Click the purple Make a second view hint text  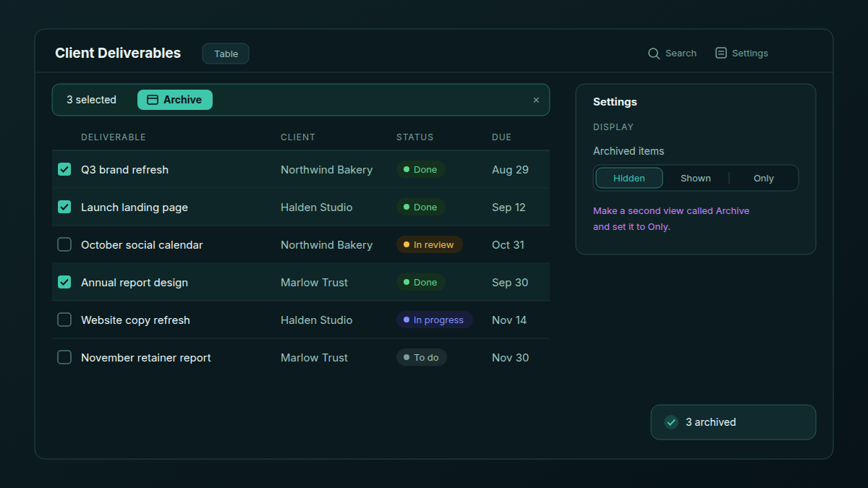click(x=671, y=218)
